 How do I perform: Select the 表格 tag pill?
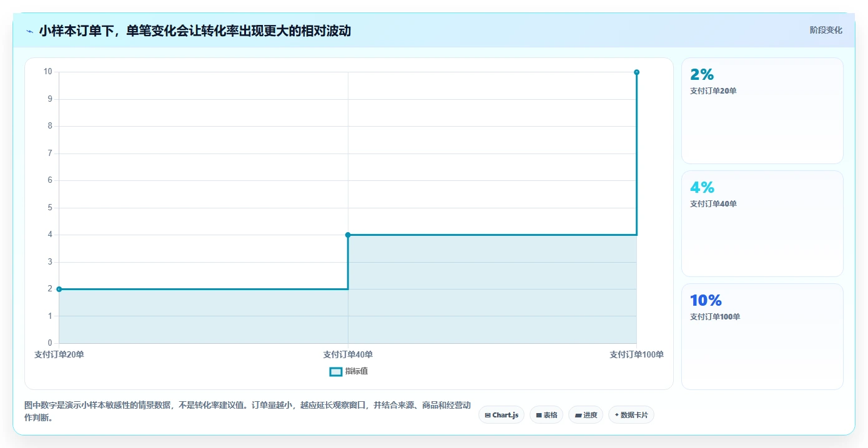pyautogui.click(x=546, y=415)
